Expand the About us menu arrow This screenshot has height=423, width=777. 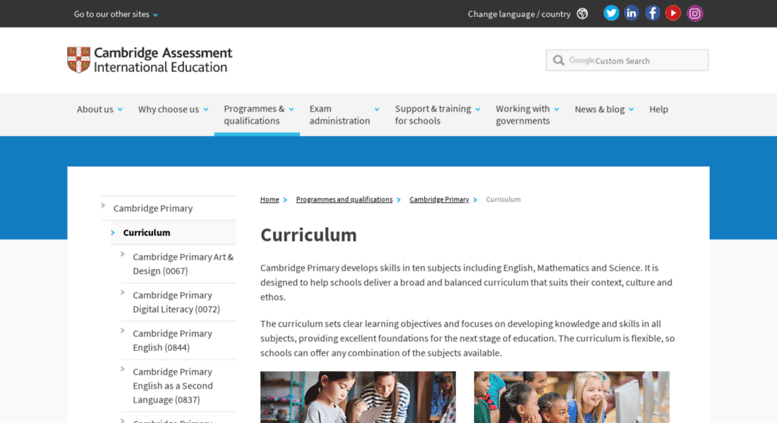(x=120, y=109)
